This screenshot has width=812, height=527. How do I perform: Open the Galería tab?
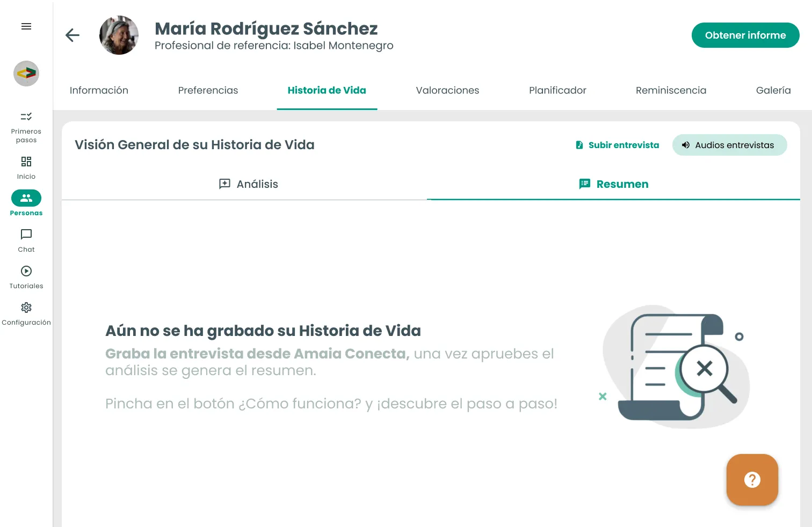click(x=773, y=91)
